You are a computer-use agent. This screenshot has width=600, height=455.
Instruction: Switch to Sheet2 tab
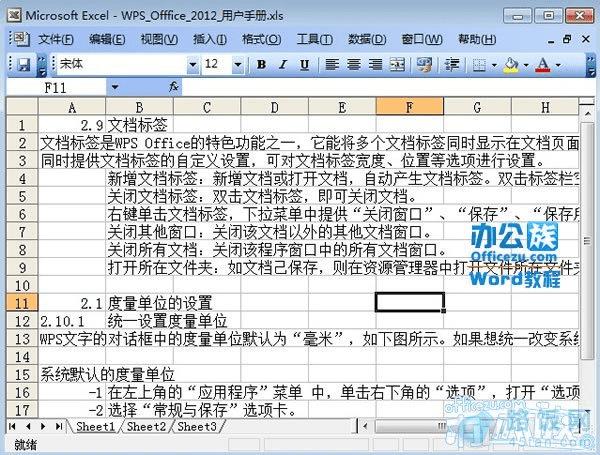click(147, 426)
